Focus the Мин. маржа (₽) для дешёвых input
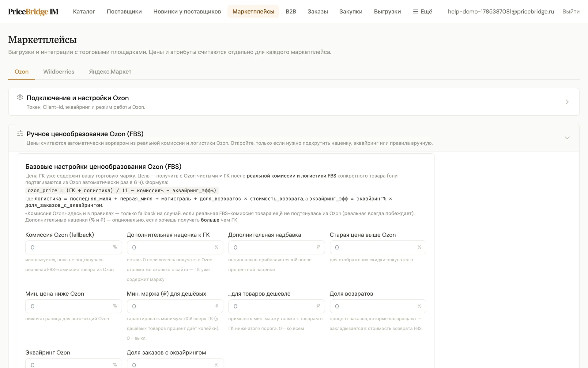The width and height of the screenshot is (588, 368). pos(175,306)
